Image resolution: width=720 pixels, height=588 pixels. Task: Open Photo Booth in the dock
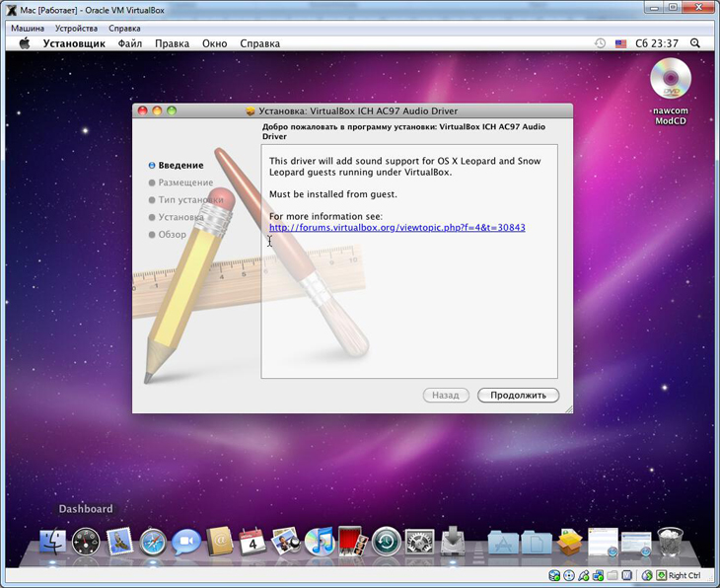(353, 542)
